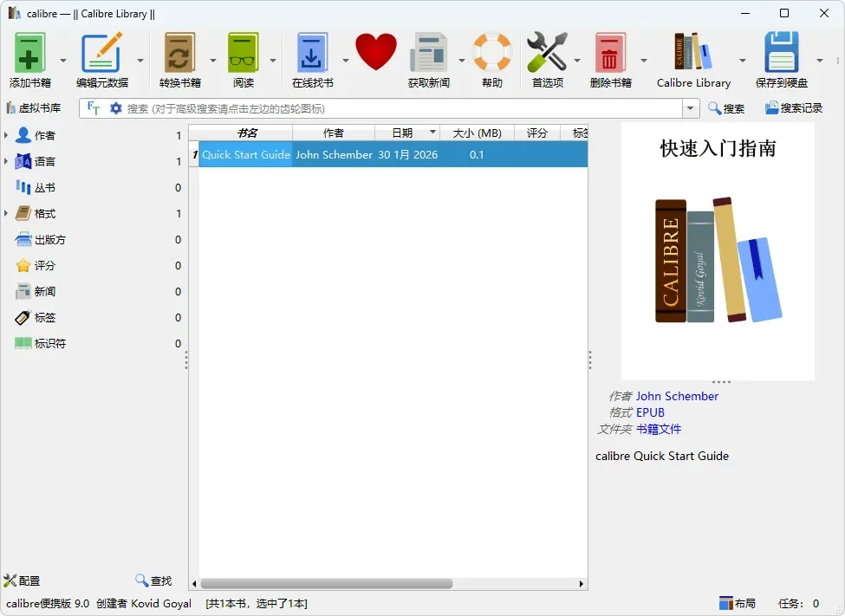Click the 0.1 size cell
This screenshot has width=845, height=616.
(x=477, y=155)
